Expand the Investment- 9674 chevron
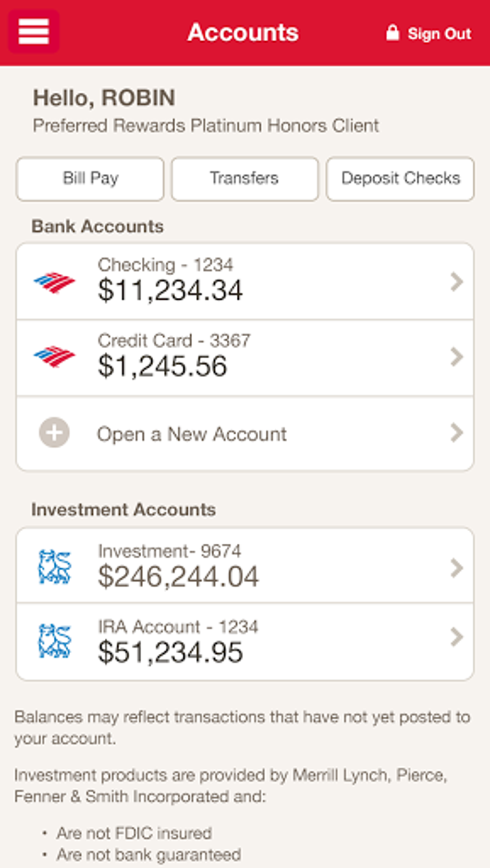 (456, 568)
